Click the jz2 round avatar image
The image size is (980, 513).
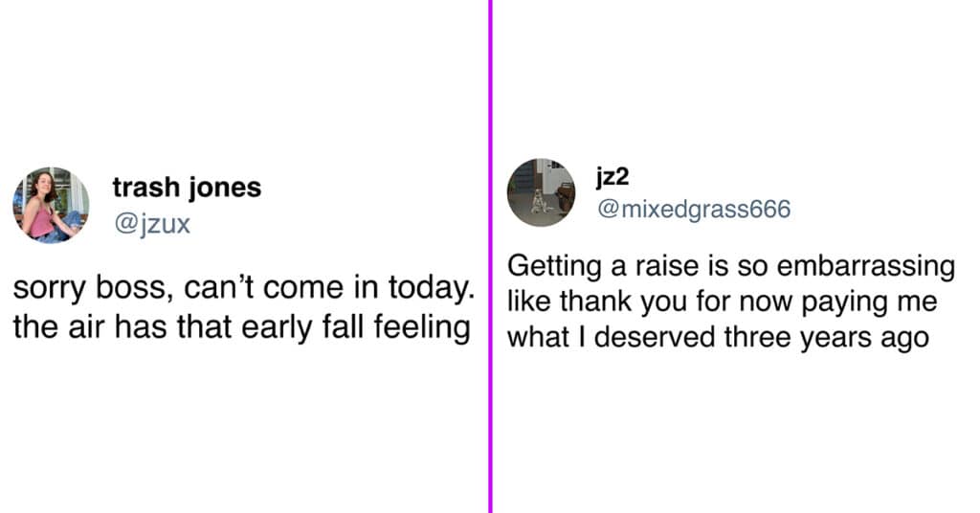point(542,191)
